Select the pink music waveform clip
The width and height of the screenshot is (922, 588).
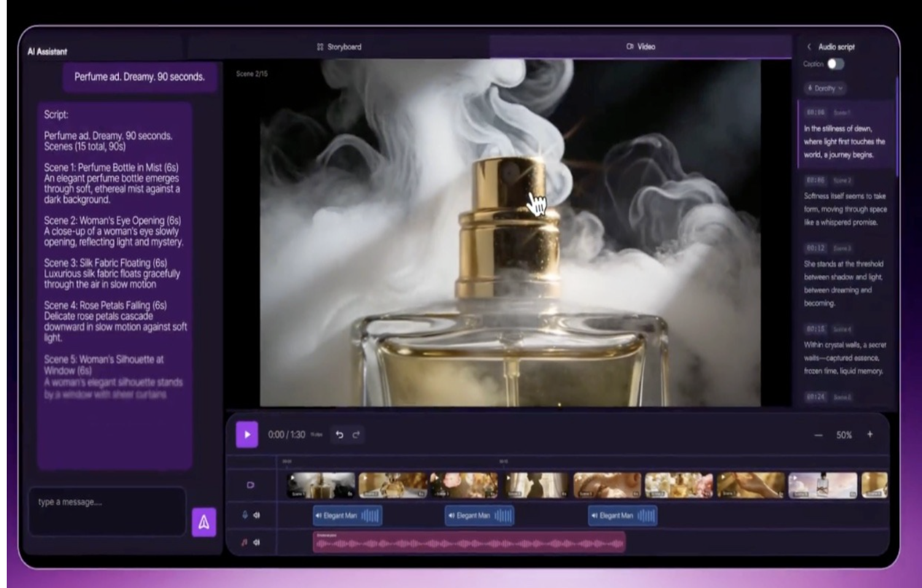[x=469, y=543]
